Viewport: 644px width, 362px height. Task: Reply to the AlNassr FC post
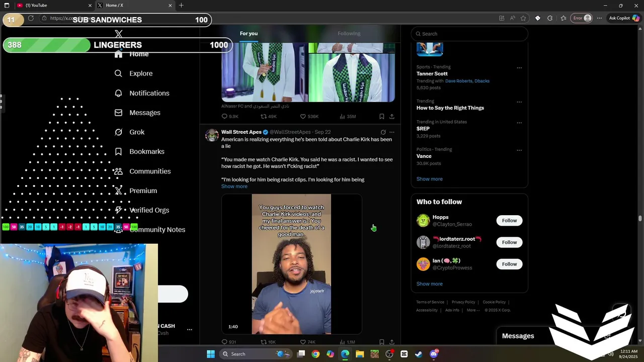click(230, 117)
